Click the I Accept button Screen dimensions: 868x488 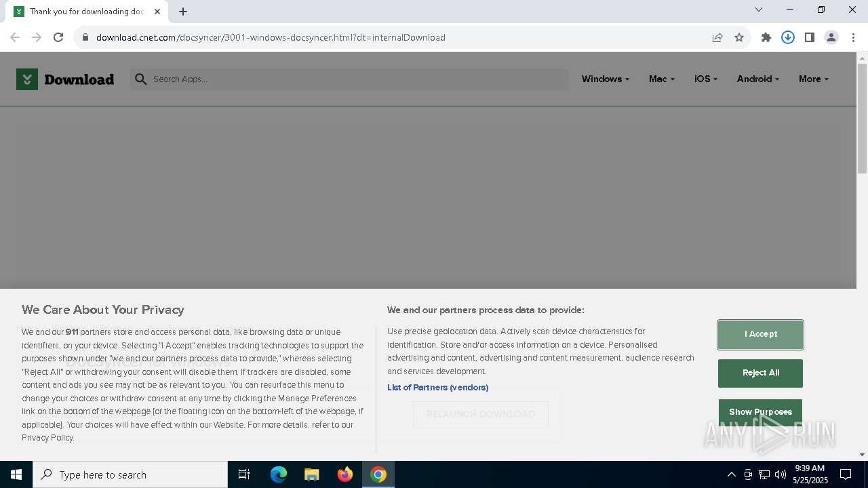coord(761,334)
